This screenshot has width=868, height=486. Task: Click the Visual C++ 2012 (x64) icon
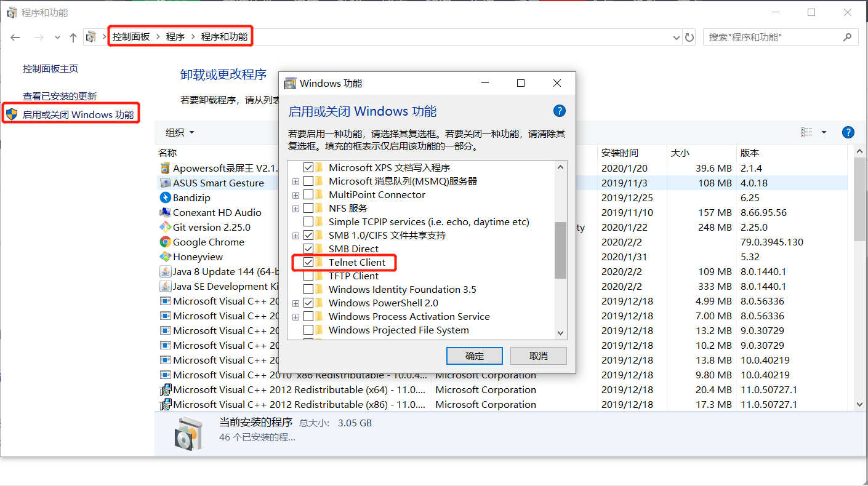(x=165, y=389)
